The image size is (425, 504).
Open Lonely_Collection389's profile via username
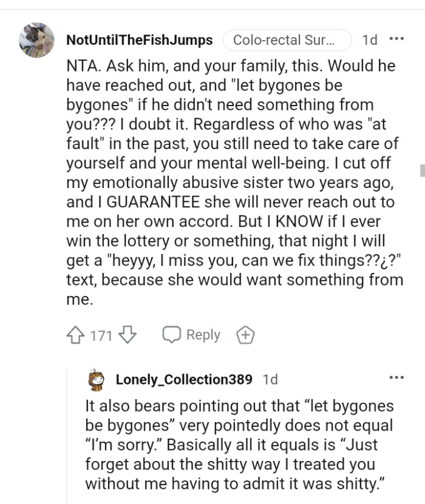click(183, 380)
